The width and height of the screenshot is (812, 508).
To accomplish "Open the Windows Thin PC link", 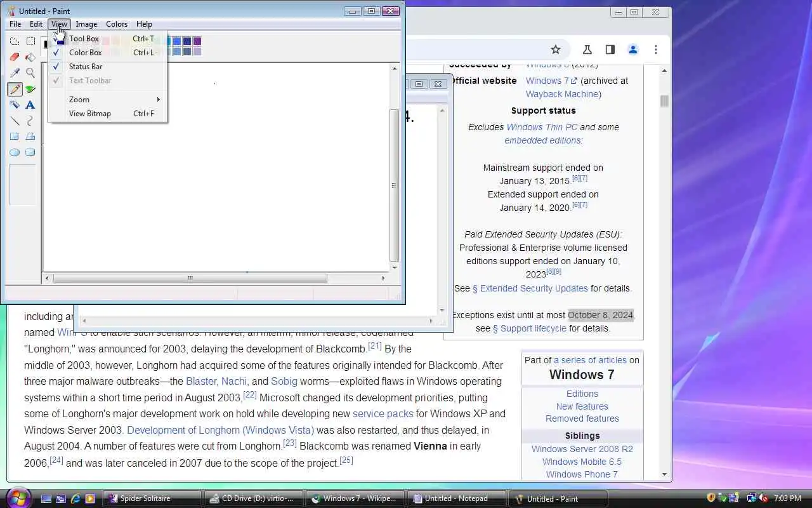I will point(542,127).
